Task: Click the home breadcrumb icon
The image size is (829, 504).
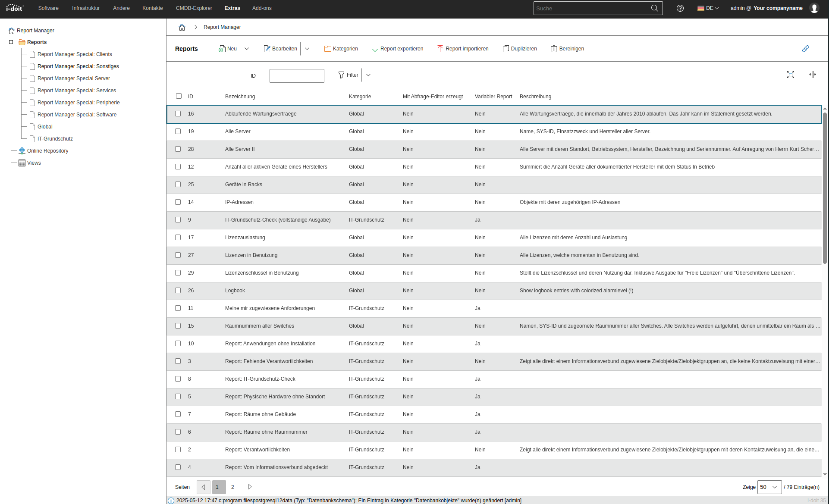Action: 182,27
